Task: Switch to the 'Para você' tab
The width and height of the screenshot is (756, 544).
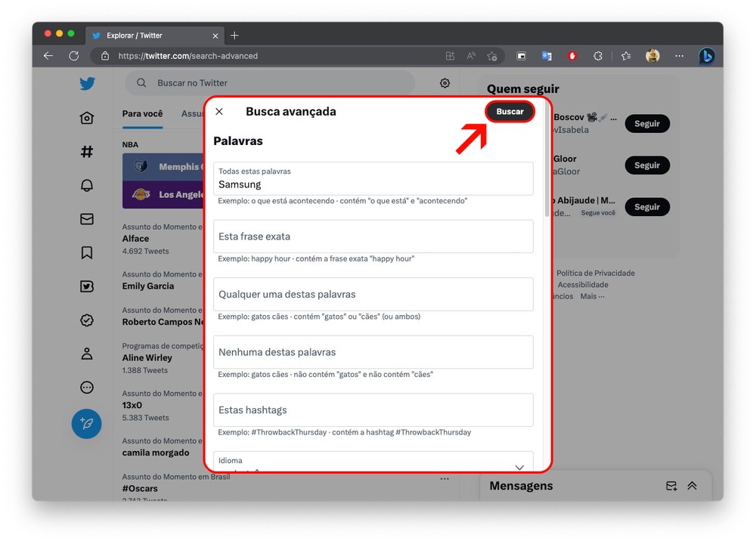Action: pyautogui.click(x=142, y=114)
